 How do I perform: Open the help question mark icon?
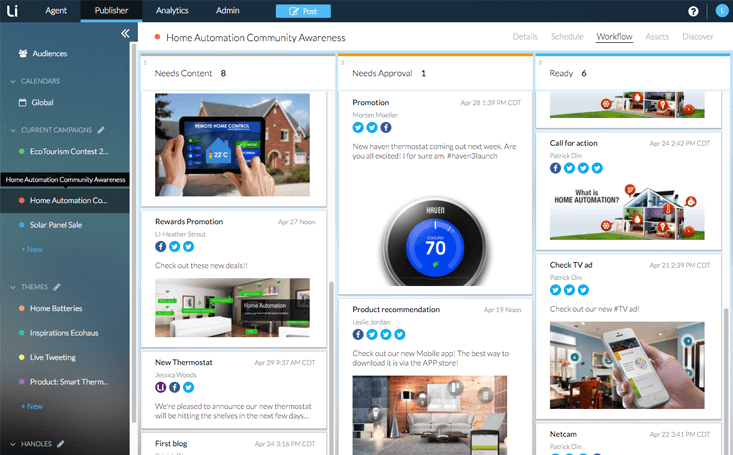click(693, 11)
